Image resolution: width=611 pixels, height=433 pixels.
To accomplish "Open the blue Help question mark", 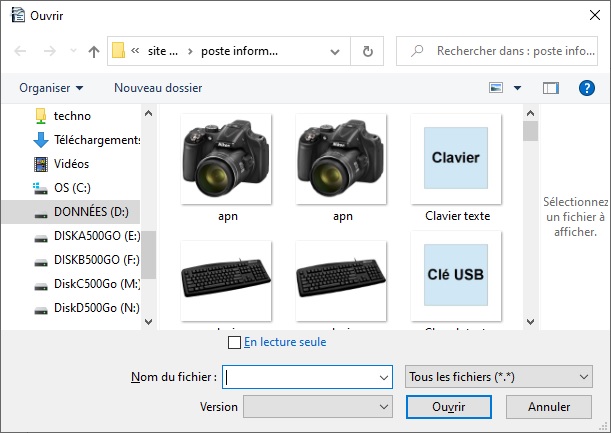I will (587, 88).
